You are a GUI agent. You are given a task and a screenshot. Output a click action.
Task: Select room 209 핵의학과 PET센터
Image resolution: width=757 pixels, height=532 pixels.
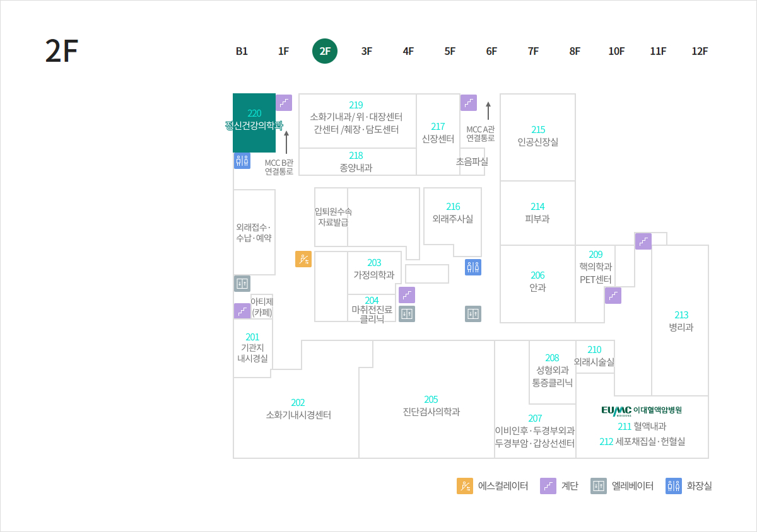point(596,267)
